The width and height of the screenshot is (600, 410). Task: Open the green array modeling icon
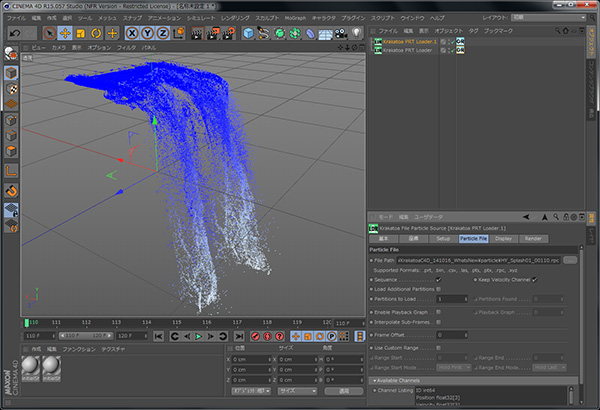click(295, 33)
